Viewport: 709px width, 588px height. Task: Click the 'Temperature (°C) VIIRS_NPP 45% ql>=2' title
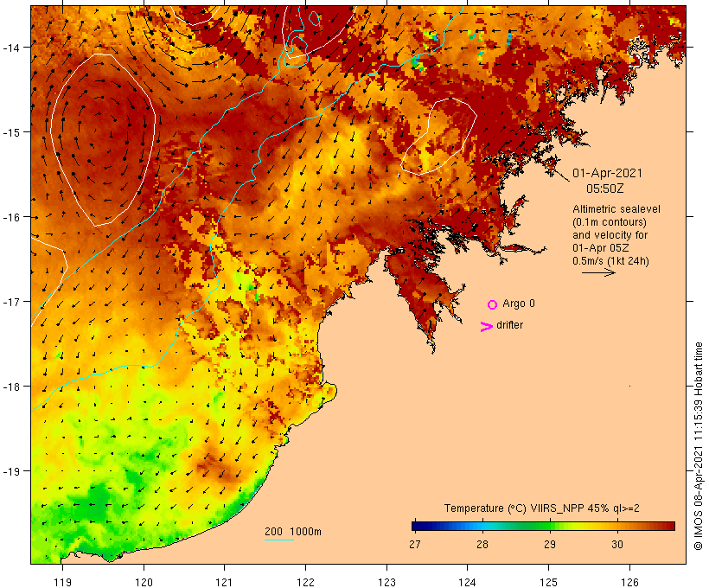(542, 508)
